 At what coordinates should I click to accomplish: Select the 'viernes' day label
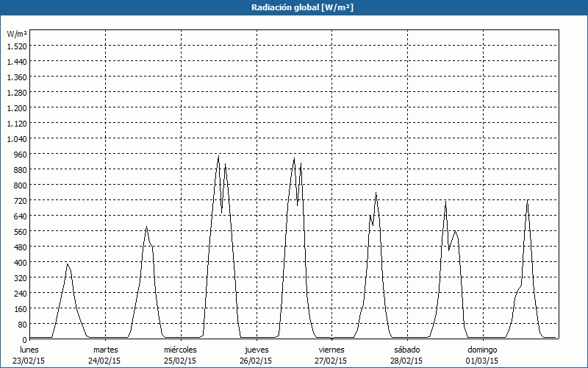click(331, 350)
